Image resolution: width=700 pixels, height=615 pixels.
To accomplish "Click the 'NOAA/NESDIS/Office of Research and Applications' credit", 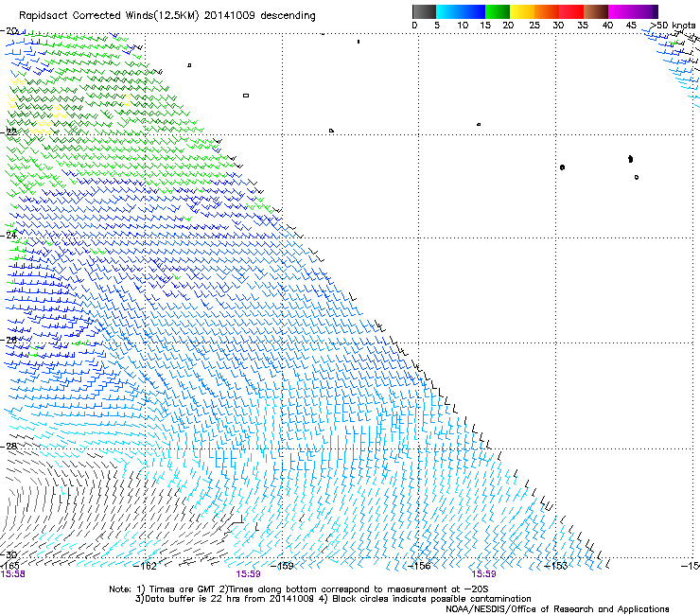I will click(x=557, y=609).
